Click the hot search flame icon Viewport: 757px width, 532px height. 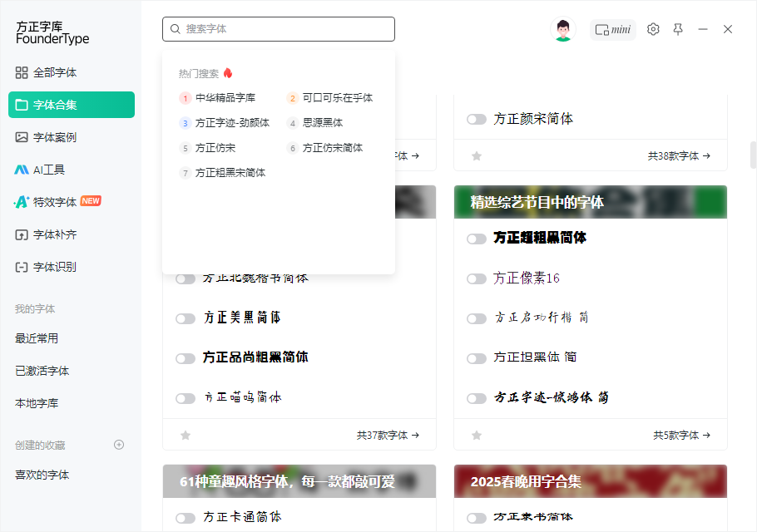[x=228, y=73]
